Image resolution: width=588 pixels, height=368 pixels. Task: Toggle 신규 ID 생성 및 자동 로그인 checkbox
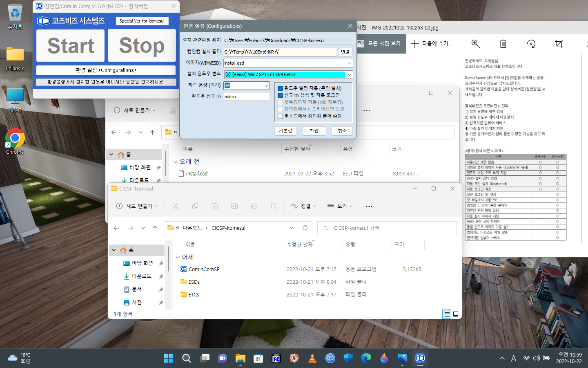[281, 95]
